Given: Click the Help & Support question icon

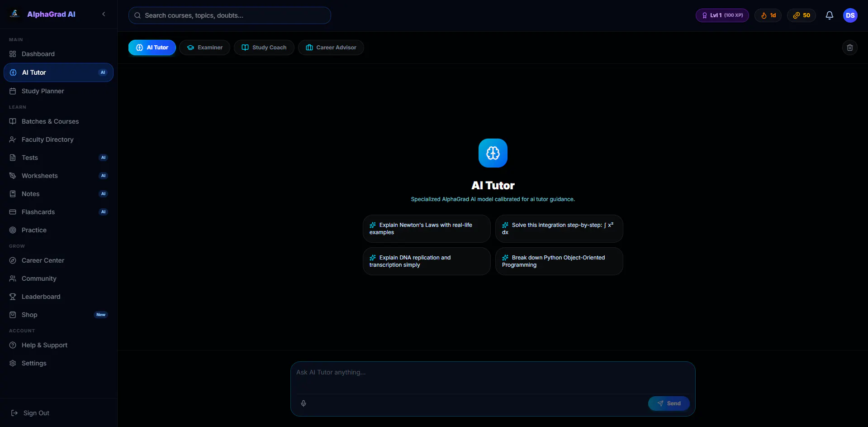Looking at the screenshot, I should [13, 345].
